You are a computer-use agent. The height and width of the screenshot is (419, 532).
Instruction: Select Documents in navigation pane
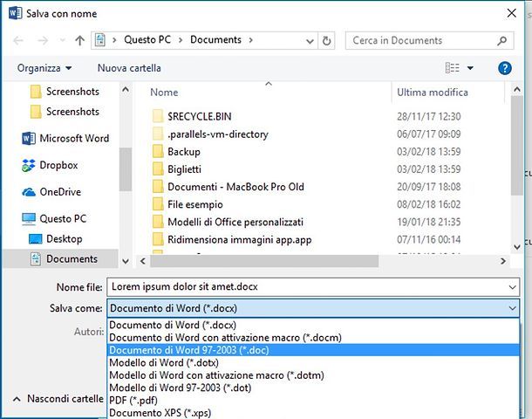[60, 259]
